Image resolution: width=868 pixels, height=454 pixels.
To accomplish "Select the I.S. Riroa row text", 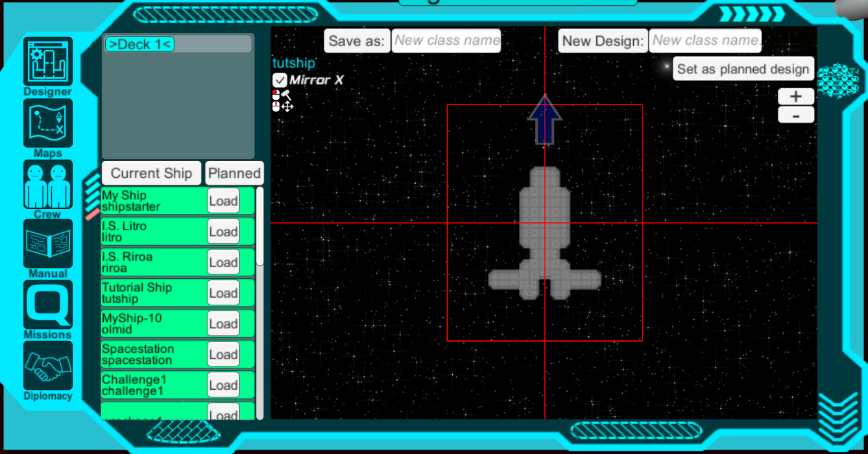I will click(x=127, y=262).
